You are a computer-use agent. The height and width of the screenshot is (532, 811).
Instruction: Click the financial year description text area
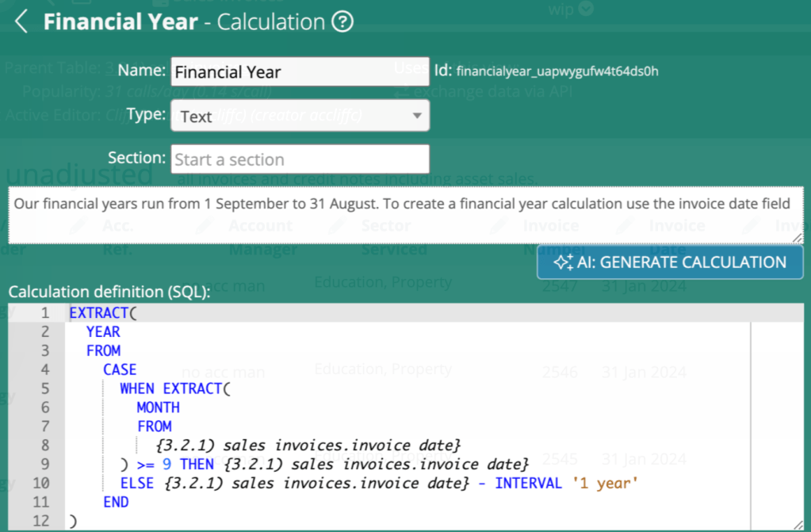pyautogui.click(x=405, y=215)
